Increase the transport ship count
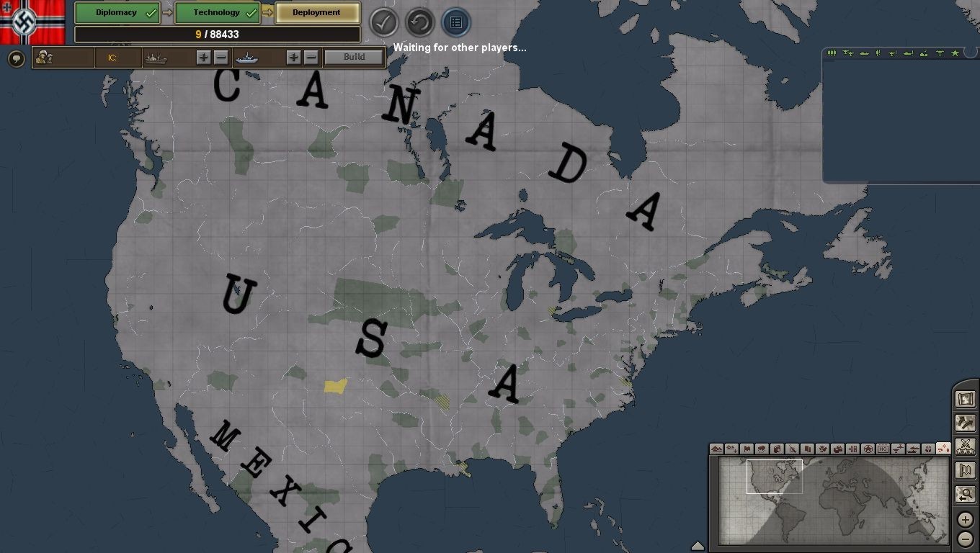Image resolution: width=980 pixels, height=553 pixels. [x=204, y=58]
